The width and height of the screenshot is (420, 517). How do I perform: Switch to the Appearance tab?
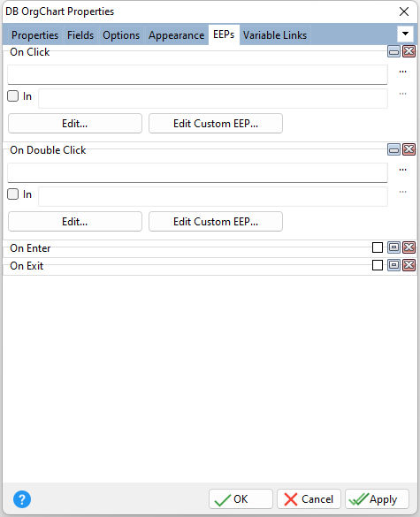coord(176,35)
